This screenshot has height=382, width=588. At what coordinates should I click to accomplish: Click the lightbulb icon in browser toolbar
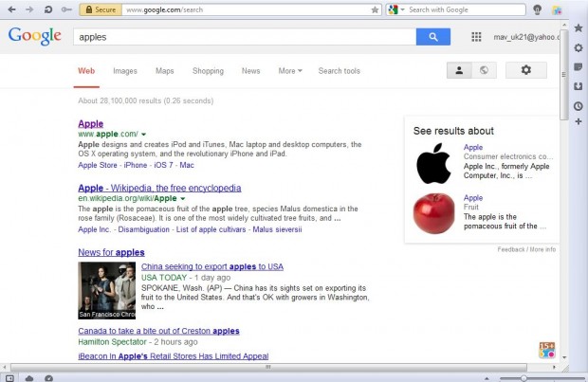point(538,9)
